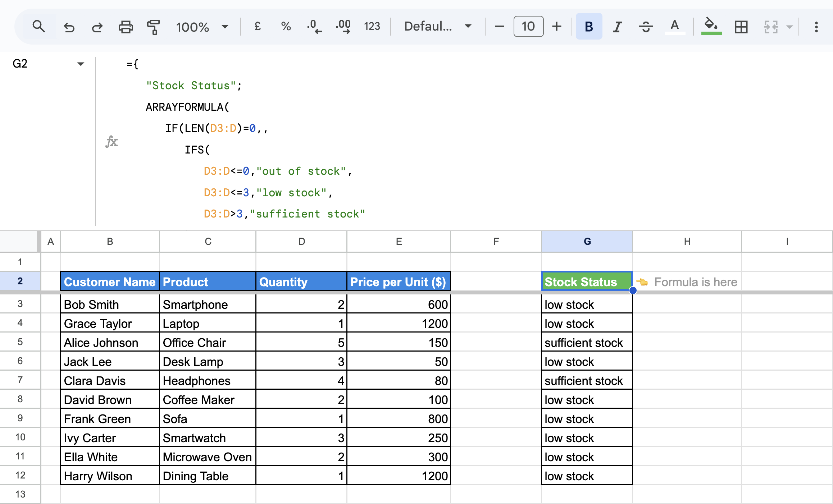Open the green fill colour picker
Viewport: 833px width, 504px height.
tap(711, 26)
